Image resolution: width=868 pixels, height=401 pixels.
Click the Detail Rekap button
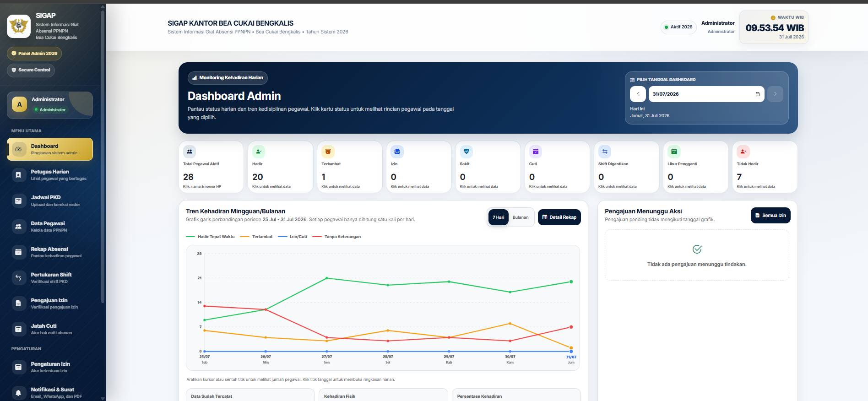(x=559, y=217)
